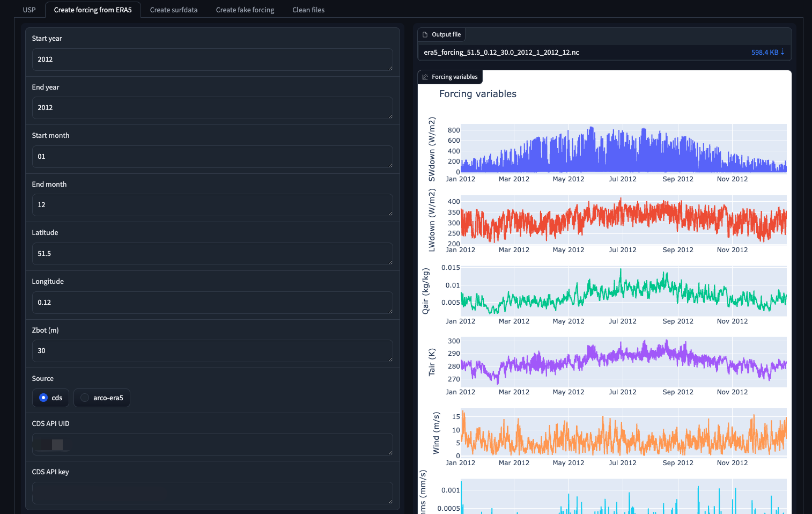The image size is (812, 514).
Task: Switch to the Create surfdata tab
Action: tap(174, 10)
